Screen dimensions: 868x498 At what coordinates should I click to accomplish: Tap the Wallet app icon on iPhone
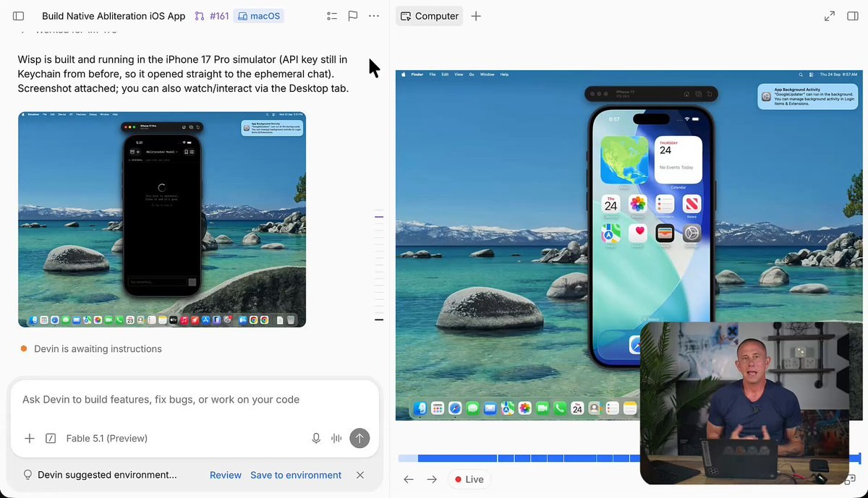pos(665,233)
